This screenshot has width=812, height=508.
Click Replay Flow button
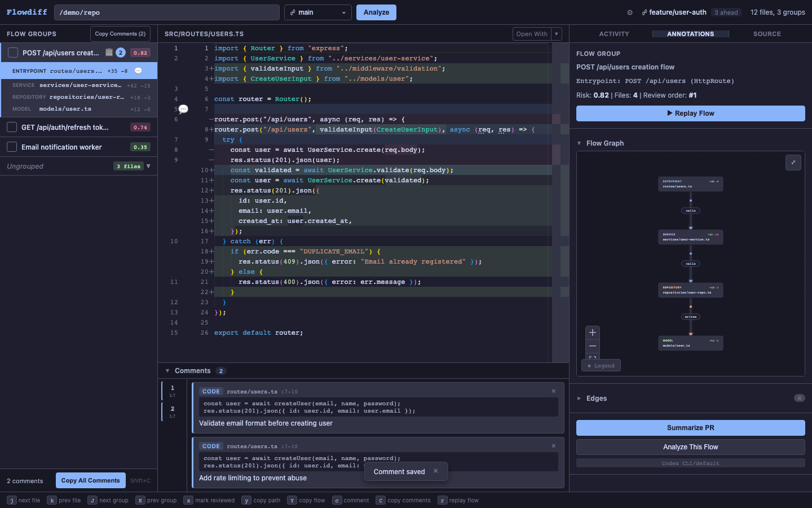pos(691,113)
